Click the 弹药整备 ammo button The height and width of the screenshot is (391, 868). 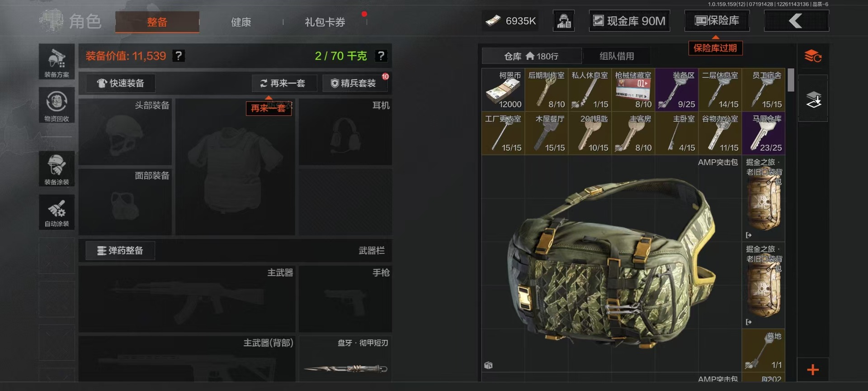click(120, 251)
